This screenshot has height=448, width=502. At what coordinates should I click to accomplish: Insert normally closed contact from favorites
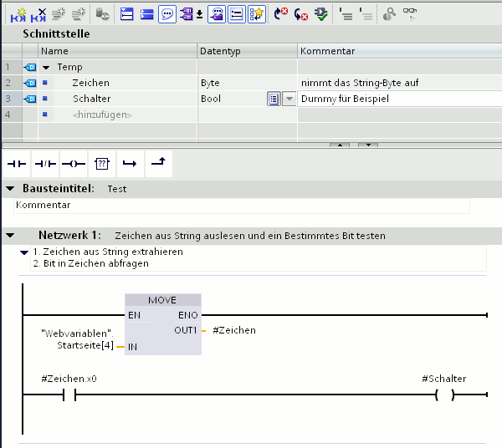[x=45, y=164]
